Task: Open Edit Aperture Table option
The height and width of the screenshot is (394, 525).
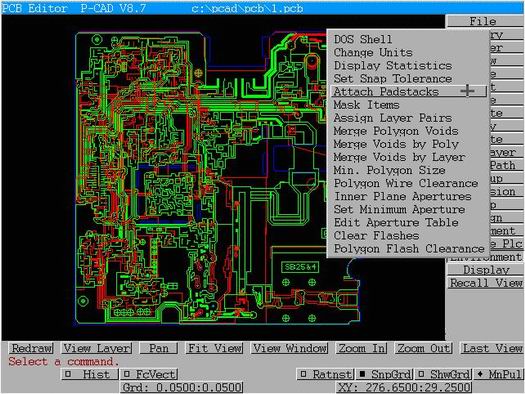Action: click(x=396, y=222)
